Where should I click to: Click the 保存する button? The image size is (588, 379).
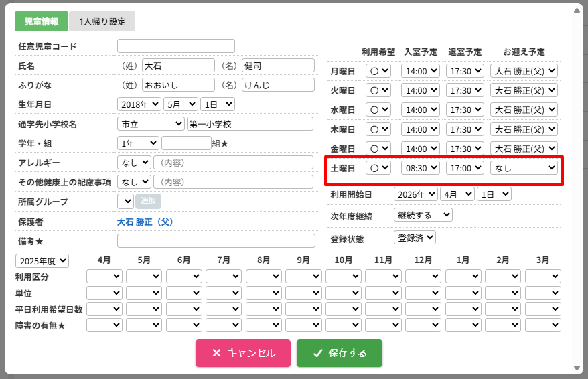340,353
